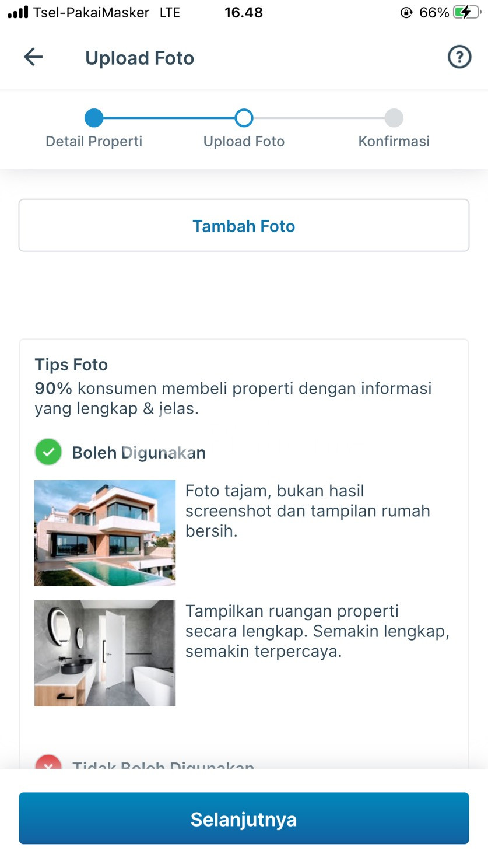Tap the cellular signal bars icon
488x868 pixels.
17,12
